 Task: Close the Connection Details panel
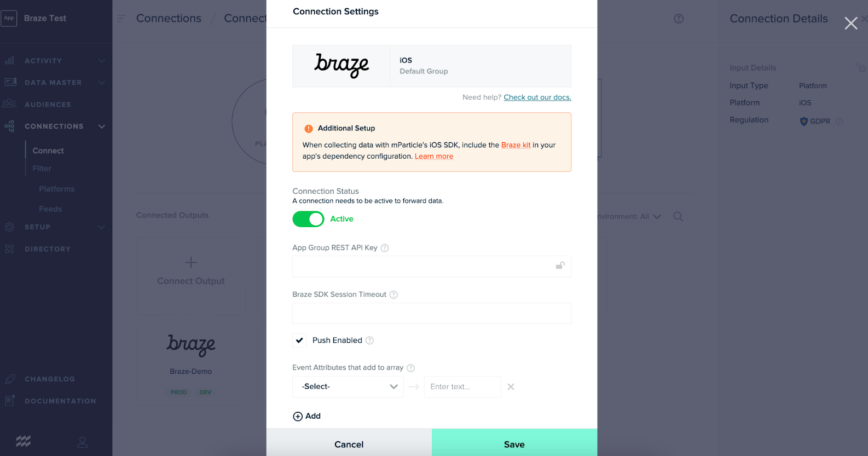(850, 23)
